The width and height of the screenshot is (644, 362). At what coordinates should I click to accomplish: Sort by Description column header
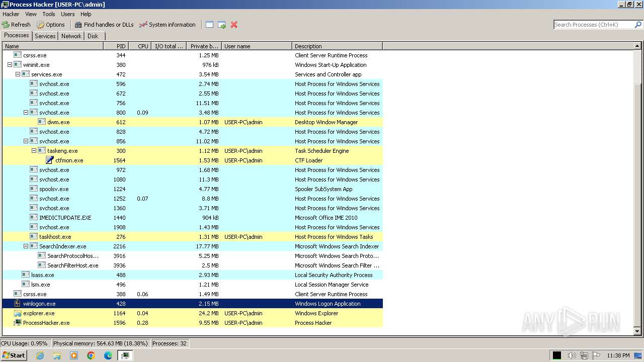[337, 46]
